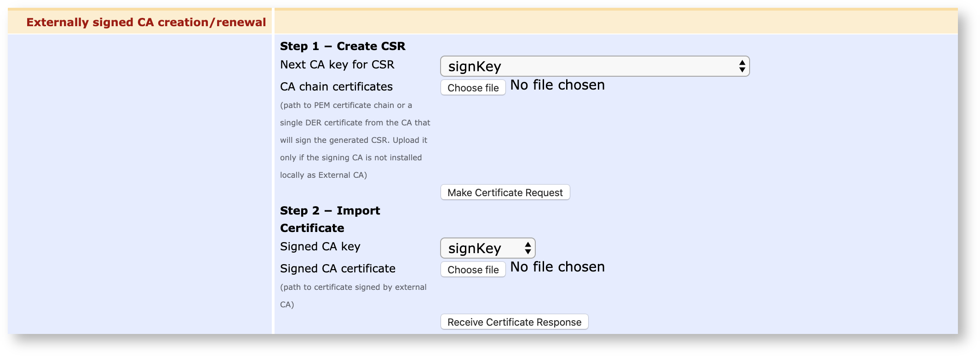Click the 'Step 2 – Import Certificate' heading
The width and height of the screenshot is (980, 356).
tap(330, 219)
